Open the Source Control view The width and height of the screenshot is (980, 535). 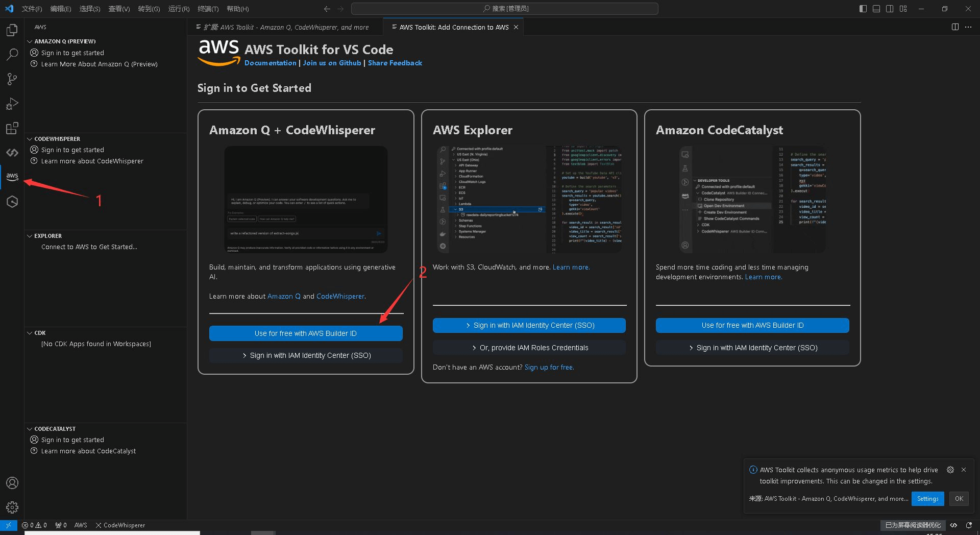[12, 79]
